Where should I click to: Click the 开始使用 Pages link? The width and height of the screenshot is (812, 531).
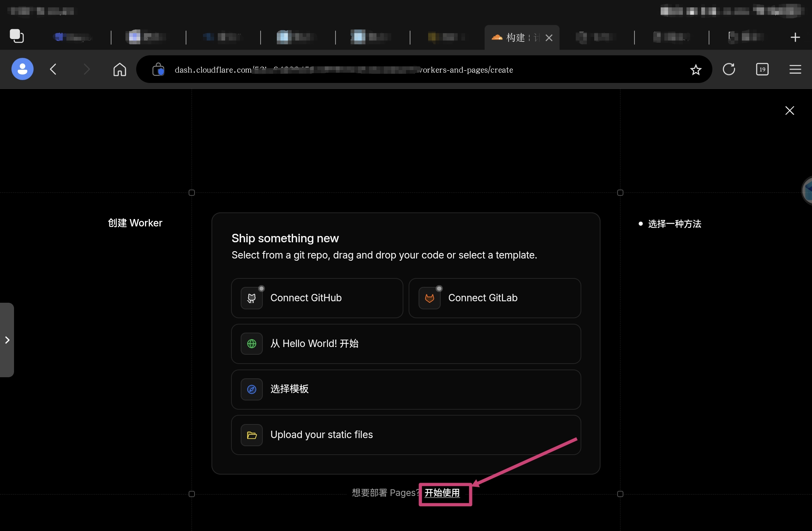[x=442, y=493]
